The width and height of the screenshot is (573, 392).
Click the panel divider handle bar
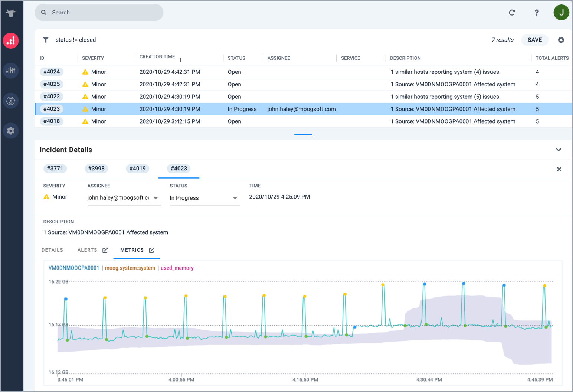tap(303, 134)
